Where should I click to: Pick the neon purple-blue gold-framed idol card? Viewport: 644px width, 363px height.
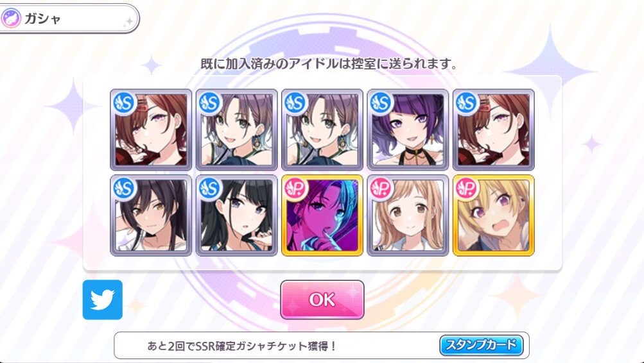322,215
